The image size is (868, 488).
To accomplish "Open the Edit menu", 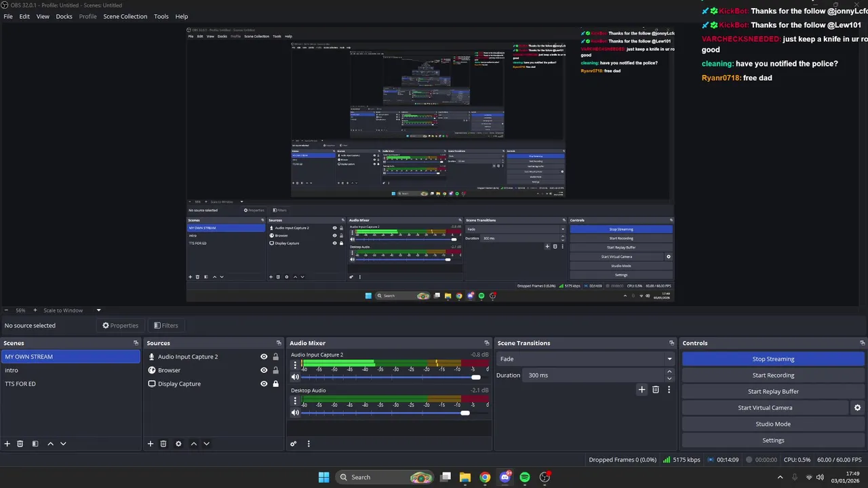I will (x=24, y=16).
